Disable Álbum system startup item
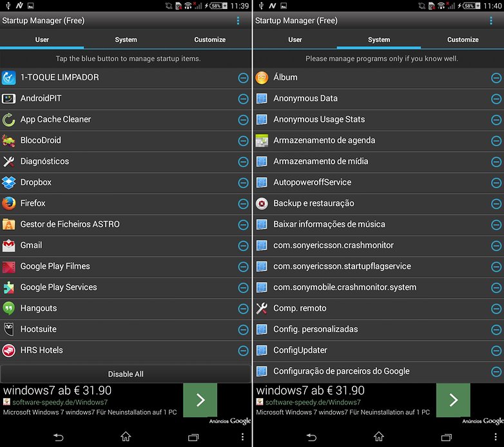 click(496, 78)
